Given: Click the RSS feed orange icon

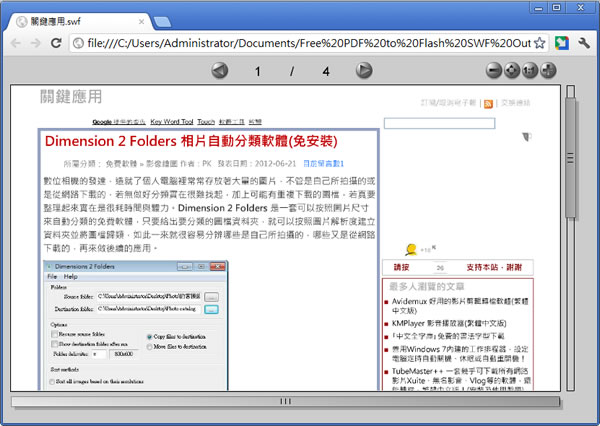Looking at the screenshot, I should click(488, 104).
